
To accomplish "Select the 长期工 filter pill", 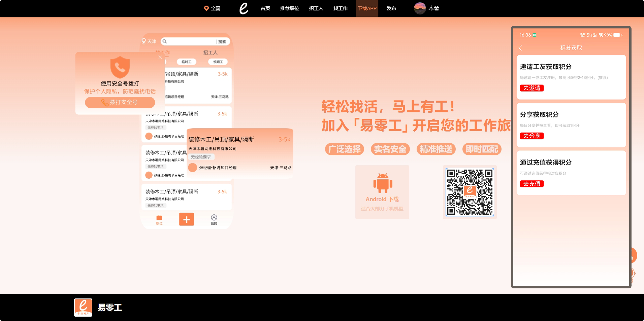I will tap(218, 62).
